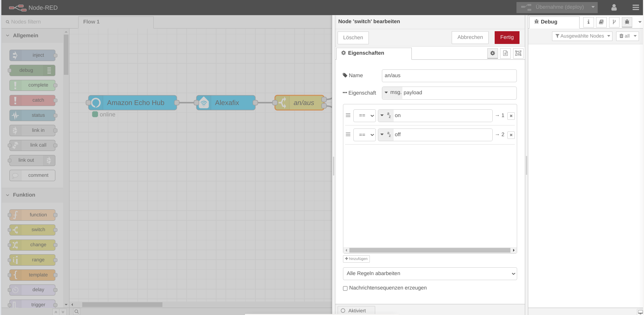Focus the 'on' rule value field

[x=443, y=116]
